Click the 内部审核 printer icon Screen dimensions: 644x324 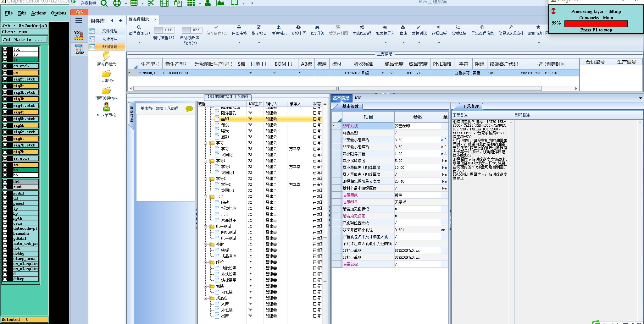239,27
